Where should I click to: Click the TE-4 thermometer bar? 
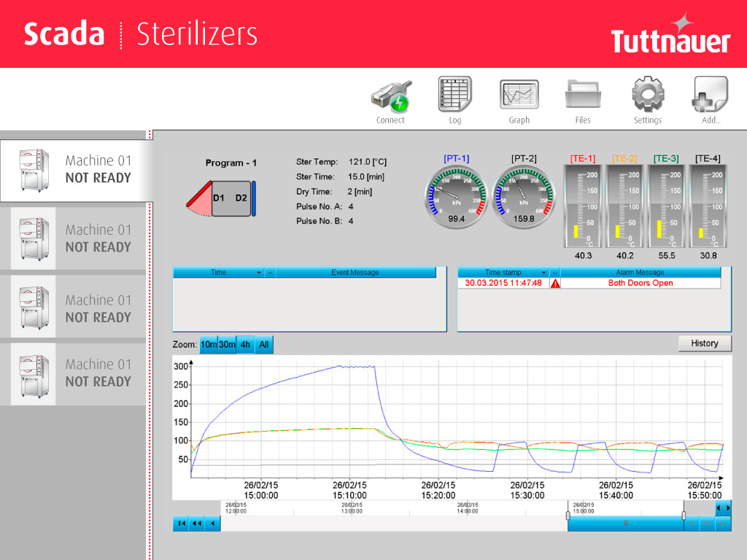point(708,206)
